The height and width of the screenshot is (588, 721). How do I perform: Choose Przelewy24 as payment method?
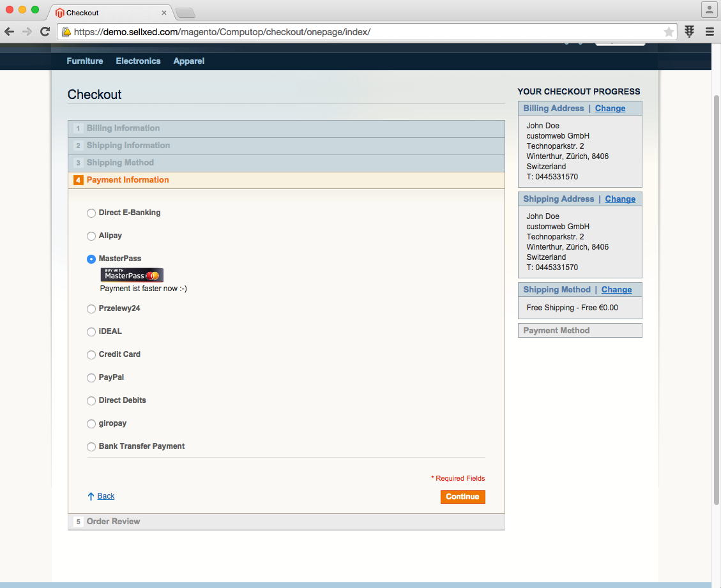coord(91,308)
